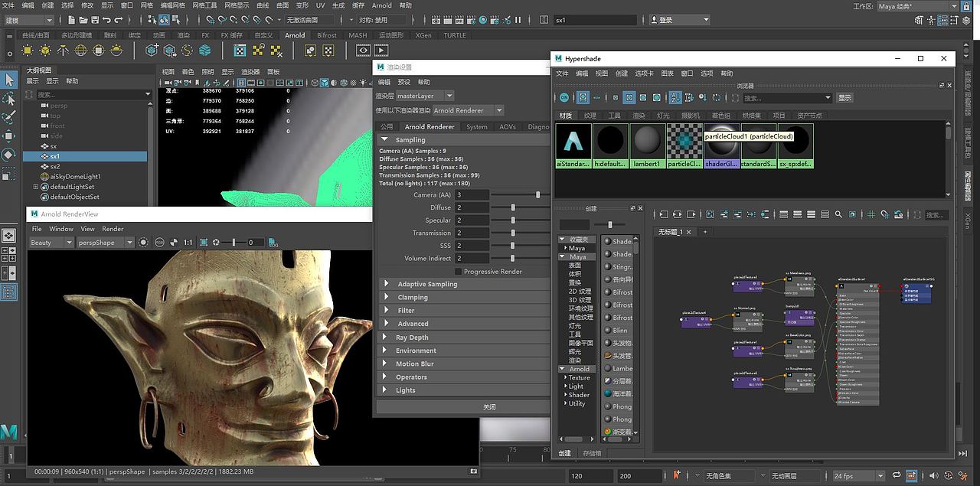Screen dimensions: 980x486
Task: Toggle the small swatch icon in Hypershade browser
Action: tap(616, 97)
